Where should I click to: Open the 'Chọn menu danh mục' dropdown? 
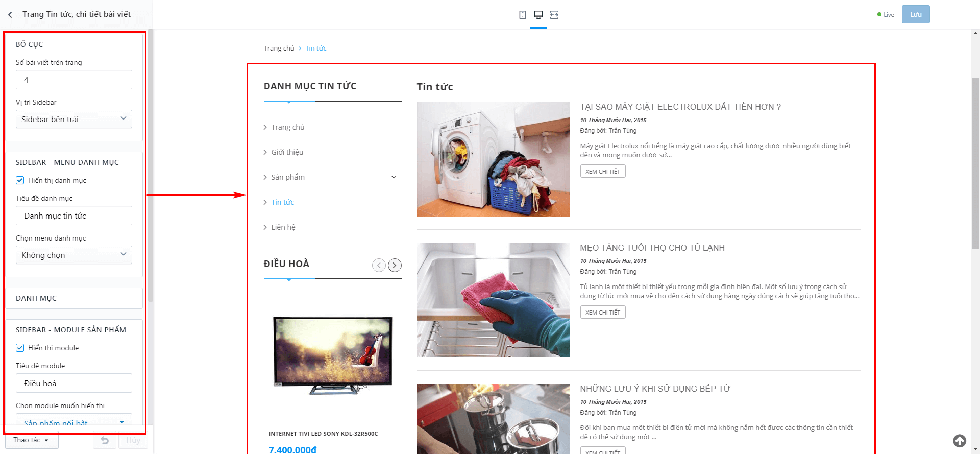(74, 255)
